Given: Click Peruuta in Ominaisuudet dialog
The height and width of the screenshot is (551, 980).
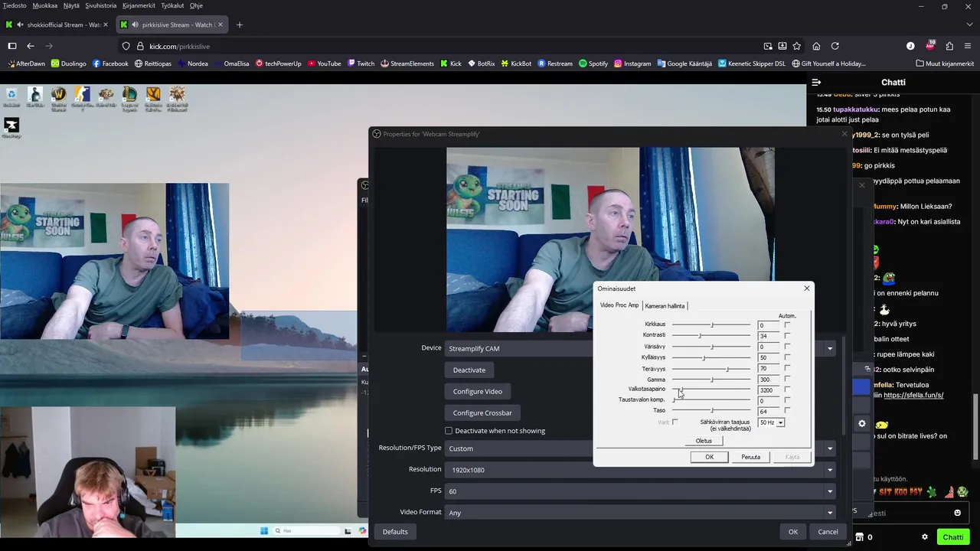Looking at the screenshot, I should coord(750,457).
